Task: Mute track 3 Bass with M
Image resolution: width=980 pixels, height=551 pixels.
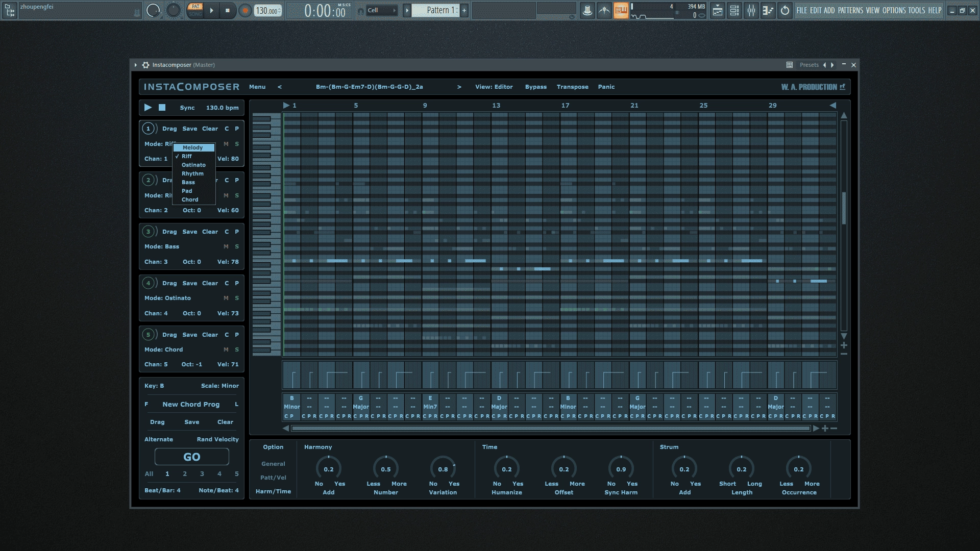Action: pyautogui.click(x=226, y=246)
